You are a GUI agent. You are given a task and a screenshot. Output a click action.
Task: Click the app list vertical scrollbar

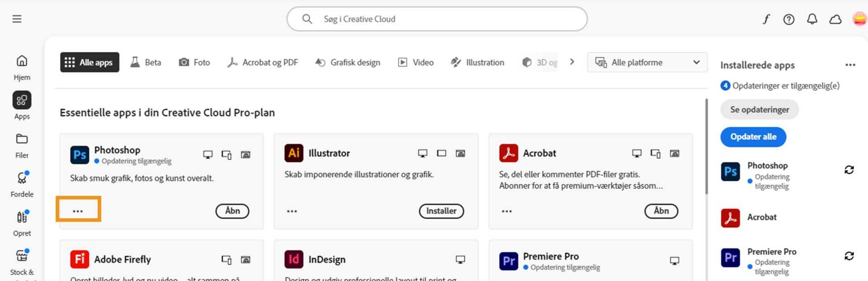coord(707,147)
